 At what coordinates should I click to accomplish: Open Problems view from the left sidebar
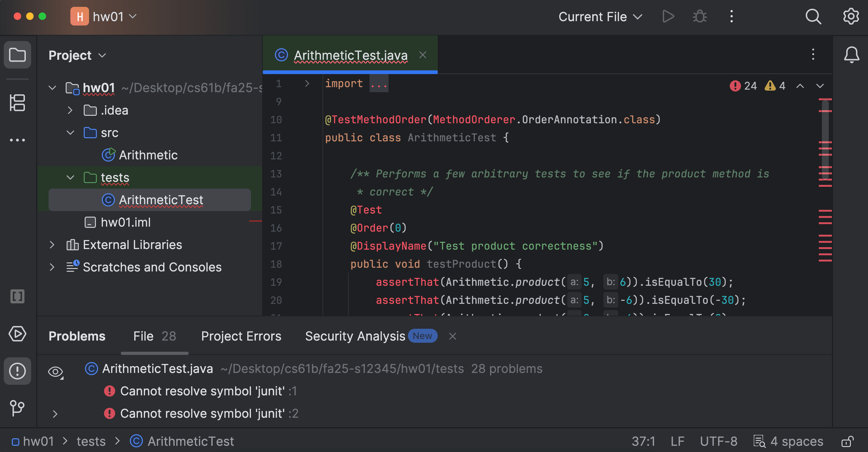point(17,371)
